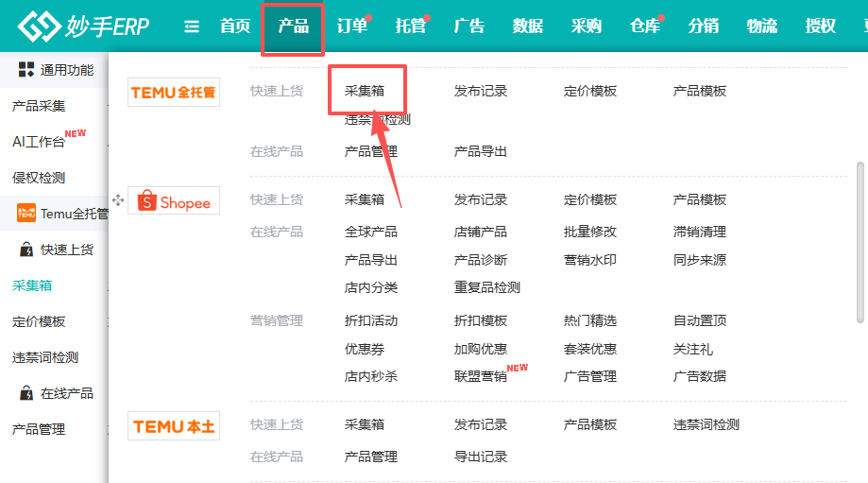Image resolution: width=868 pixels, height=483 pixels.
Task: Open 营销水印 under Shopee
Action: (x=590, y=260)
